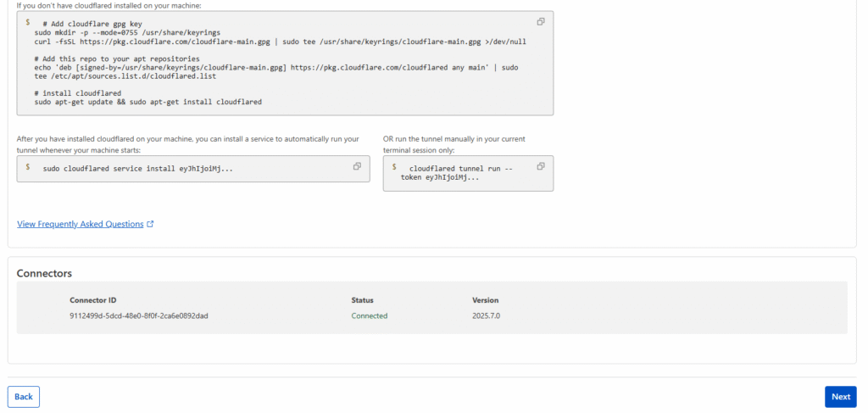The width and height of the screenshot is (868, 413).
Task: Click the Status column header
Action: click(363, 300)
